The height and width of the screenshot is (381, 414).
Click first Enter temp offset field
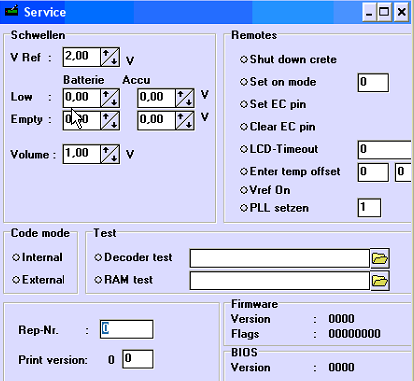point(373,172)
